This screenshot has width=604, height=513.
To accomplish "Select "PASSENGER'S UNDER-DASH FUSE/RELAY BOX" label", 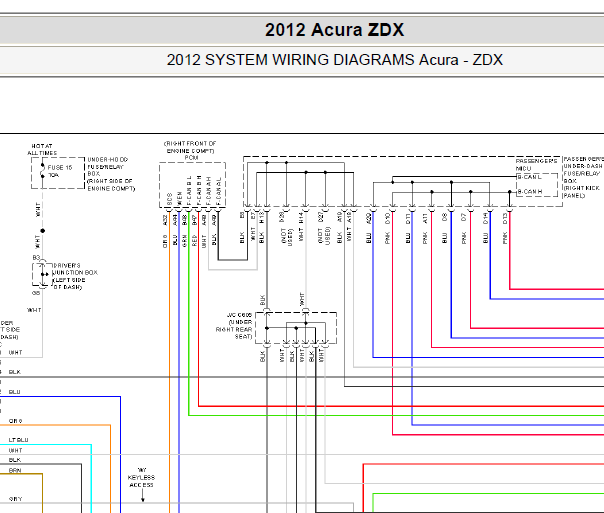I will point(582,170).
